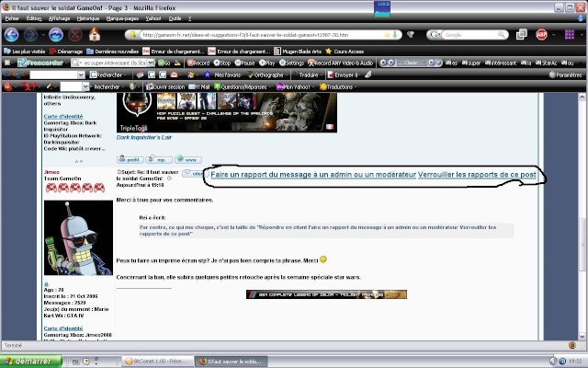Open the Fichier menu
The image size is (588, 368).
(12, 18)
